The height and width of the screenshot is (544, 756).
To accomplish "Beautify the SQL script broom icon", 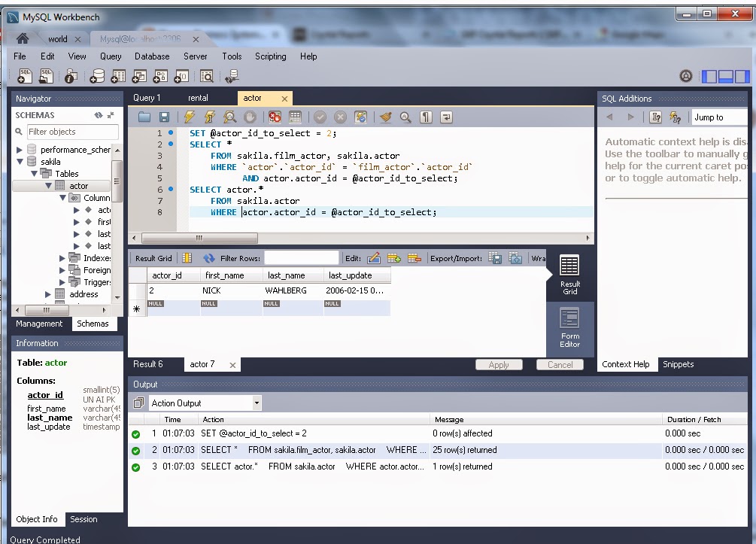I will [x=385, y=117].
